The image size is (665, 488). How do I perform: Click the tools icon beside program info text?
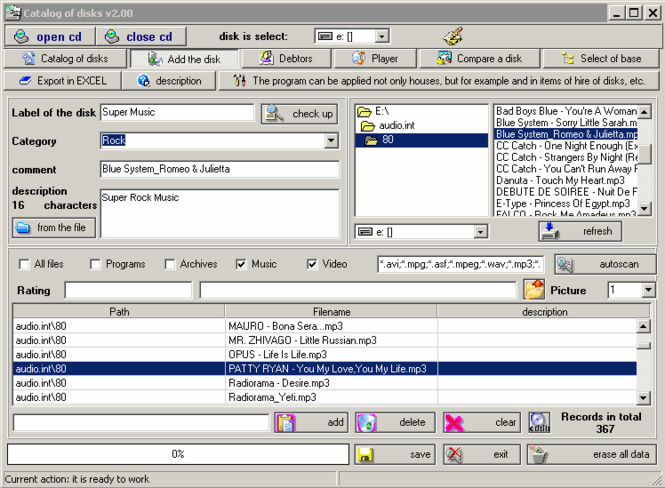pyautogui.click(x=240, y=81)
